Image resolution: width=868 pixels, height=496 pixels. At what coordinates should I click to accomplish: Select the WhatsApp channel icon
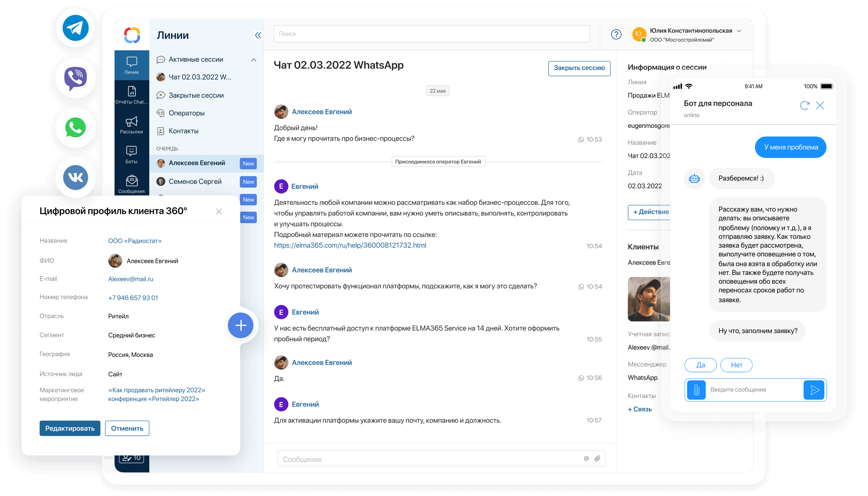click(x=75, y=128)
